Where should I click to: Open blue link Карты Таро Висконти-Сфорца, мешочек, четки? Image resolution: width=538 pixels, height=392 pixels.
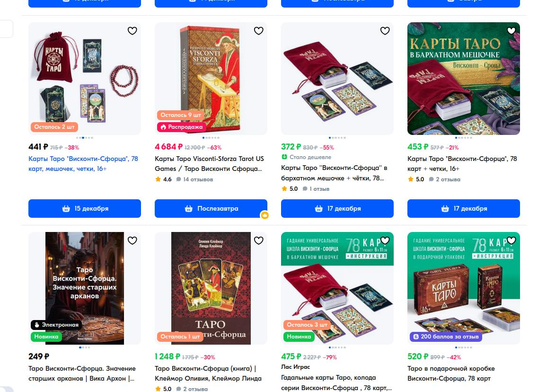click(x=83, y=164)
